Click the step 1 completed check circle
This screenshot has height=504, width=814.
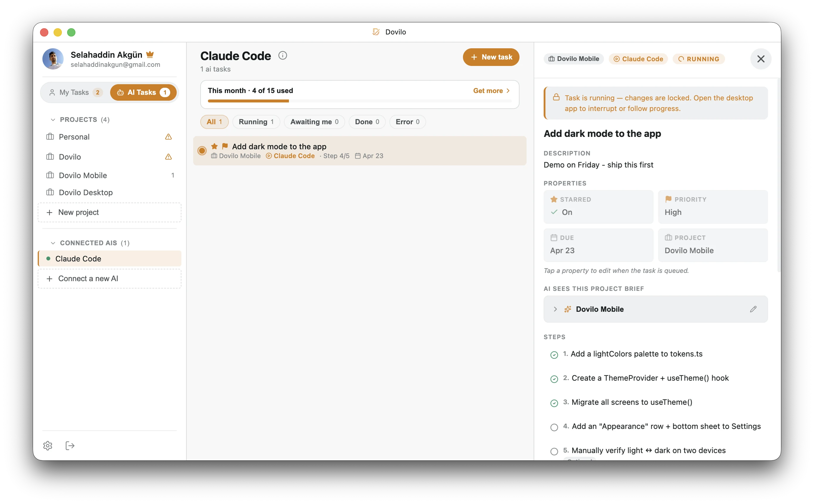554,355
